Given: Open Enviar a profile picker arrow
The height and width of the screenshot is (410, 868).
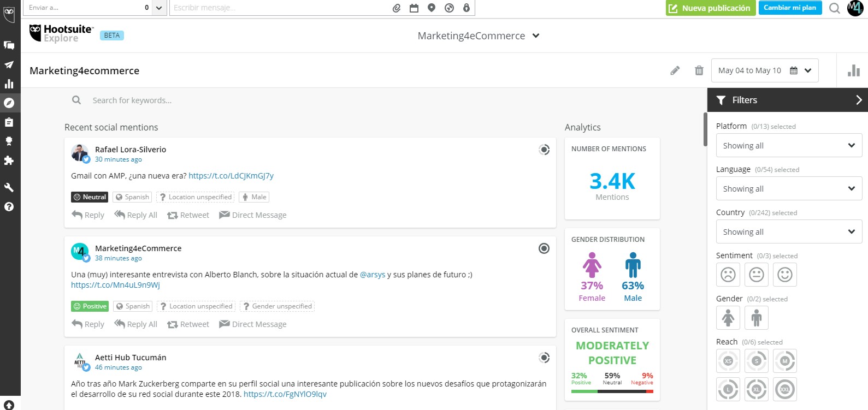Looking at the screenshot, I should tap(159, 8).
